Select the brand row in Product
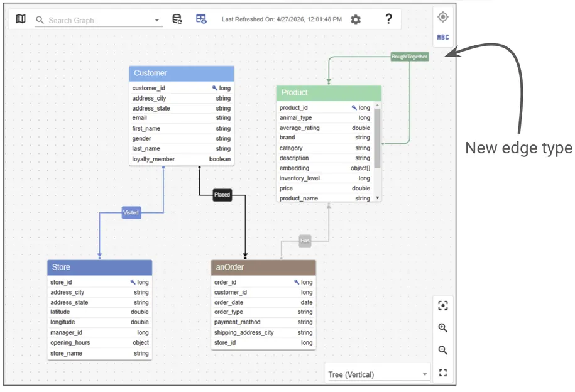The height and width of the screenshot is (392, 575). 325,138
